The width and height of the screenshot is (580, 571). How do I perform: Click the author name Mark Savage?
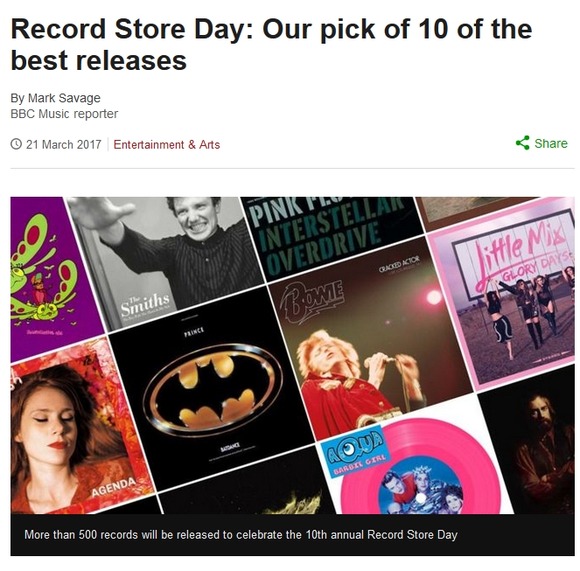tap(64, 98)
